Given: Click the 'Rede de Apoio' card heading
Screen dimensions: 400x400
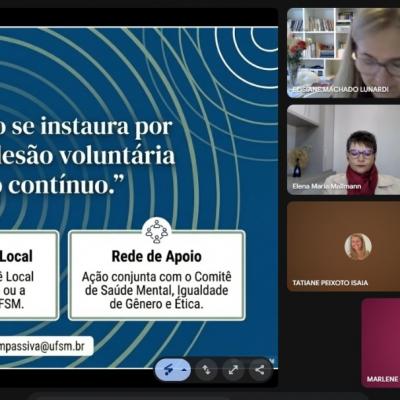Looking at the screenshot, I should [x=157, y=257].
